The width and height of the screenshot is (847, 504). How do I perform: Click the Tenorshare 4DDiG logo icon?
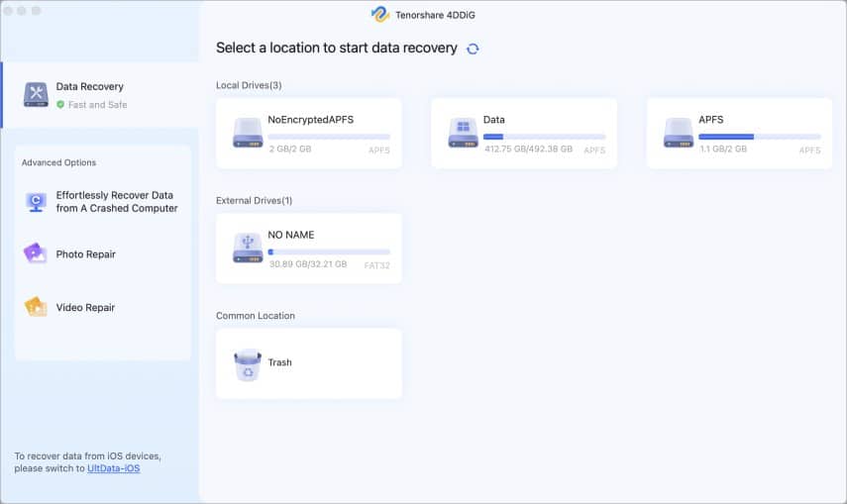380,14
